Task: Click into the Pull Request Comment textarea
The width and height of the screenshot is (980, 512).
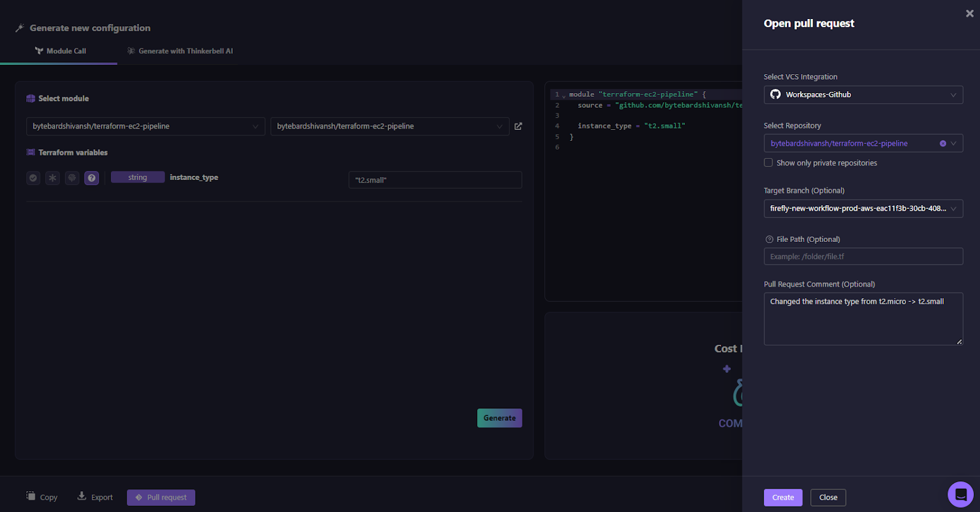Action: tap(863, 319)
